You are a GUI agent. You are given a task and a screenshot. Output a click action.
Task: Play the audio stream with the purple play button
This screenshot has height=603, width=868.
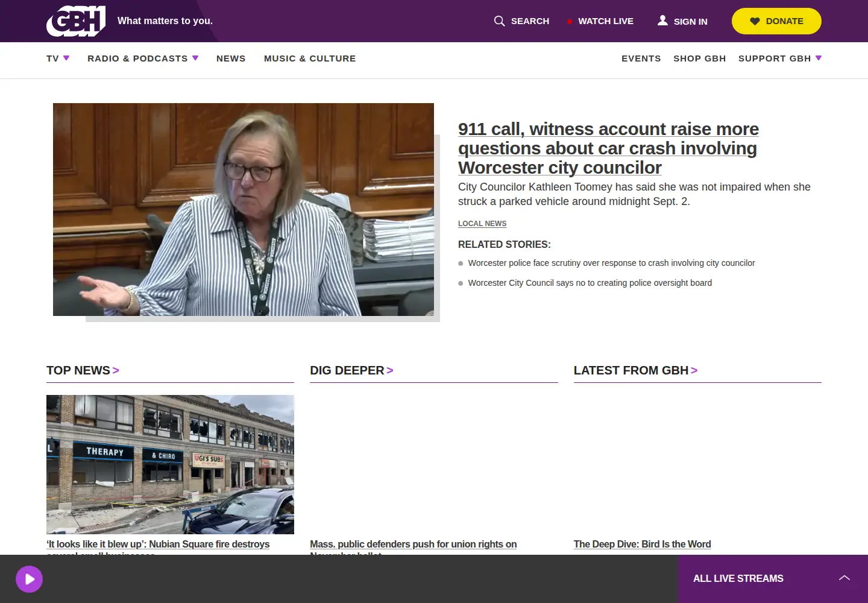[29, 579]
